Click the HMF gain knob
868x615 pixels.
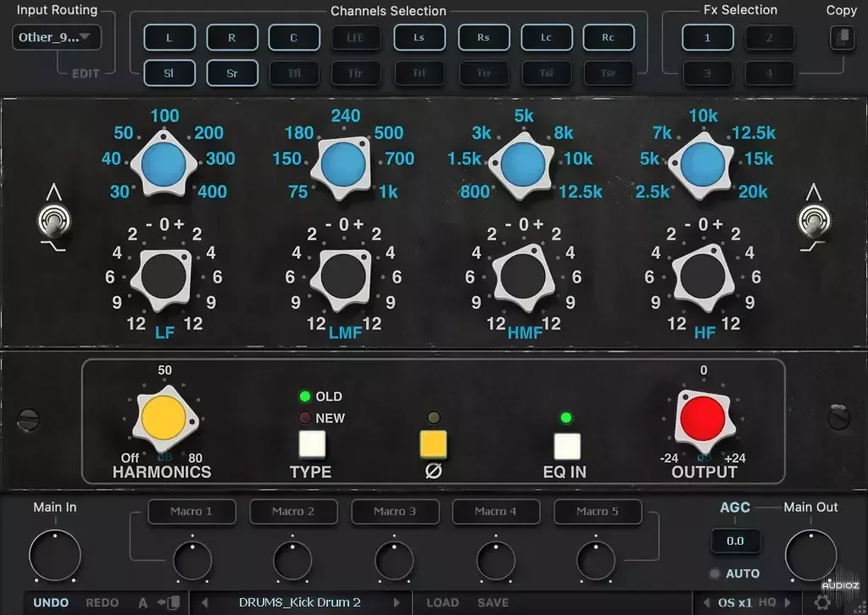[522, 276]
